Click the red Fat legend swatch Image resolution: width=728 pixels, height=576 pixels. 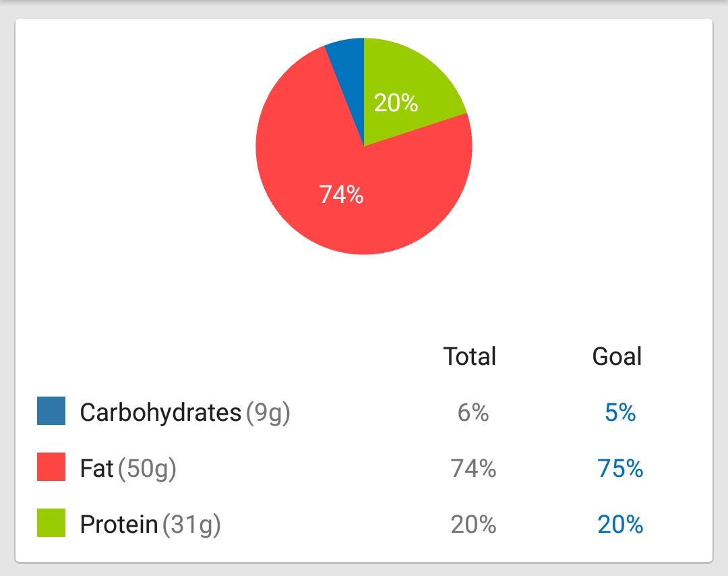coord(51,467)
